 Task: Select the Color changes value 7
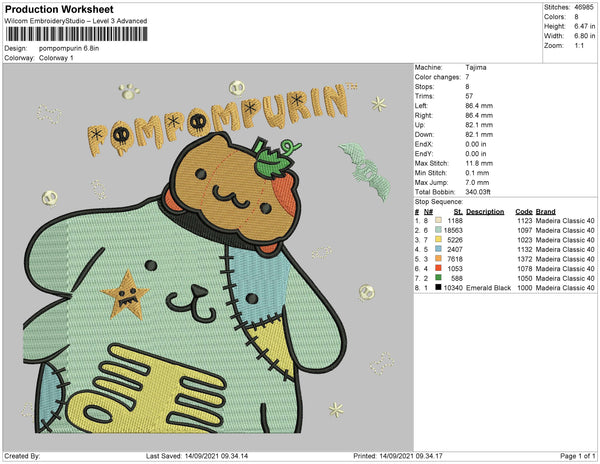[467, 77]
